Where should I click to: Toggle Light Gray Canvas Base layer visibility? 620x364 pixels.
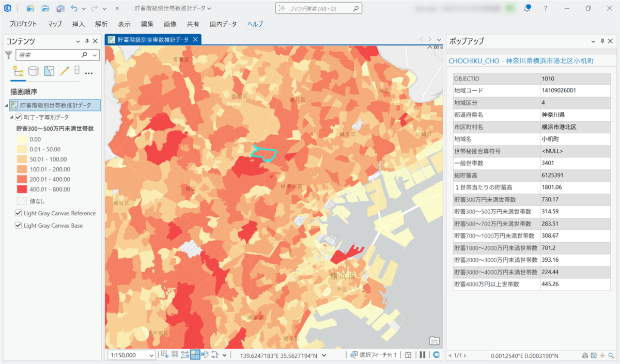(19, 225)
